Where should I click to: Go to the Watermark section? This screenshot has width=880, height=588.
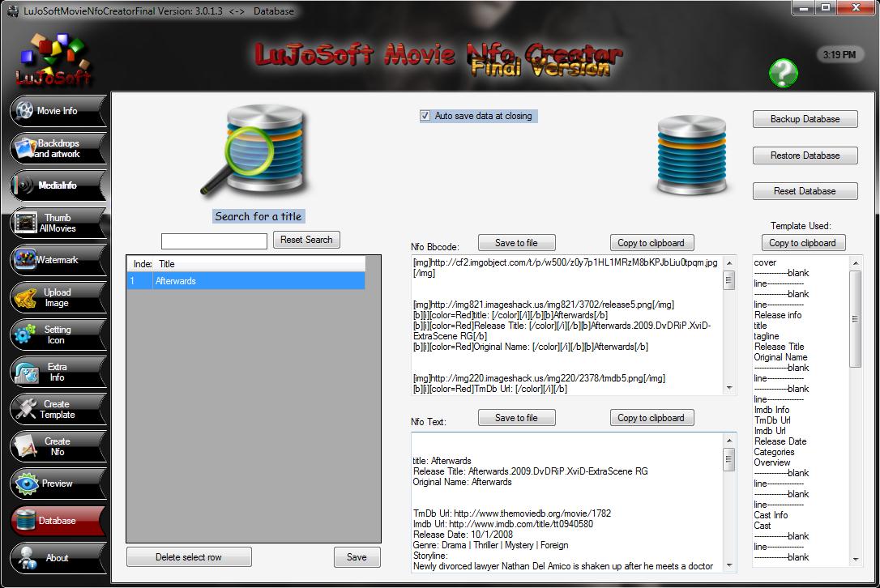coord(58,260)
